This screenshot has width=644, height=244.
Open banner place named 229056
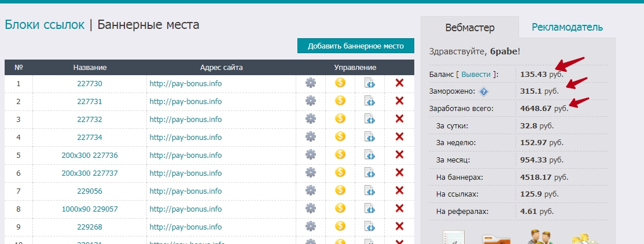(90, 191)
